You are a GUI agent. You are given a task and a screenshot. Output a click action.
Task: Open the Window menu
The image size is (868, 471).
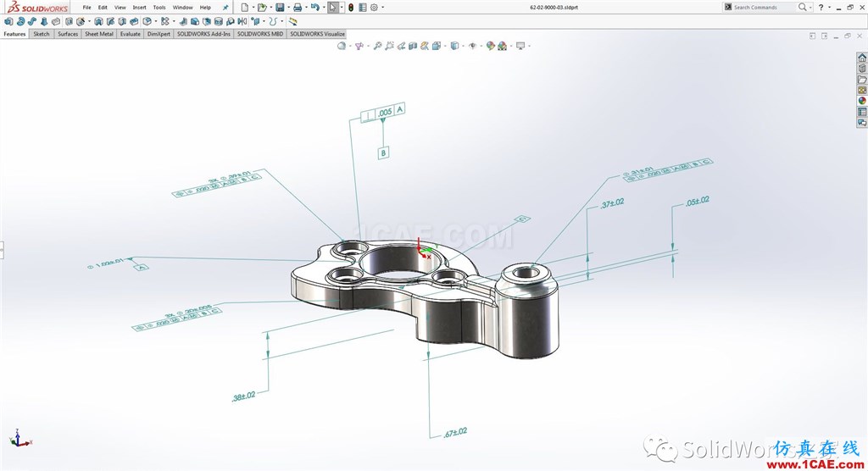[183, 8]
